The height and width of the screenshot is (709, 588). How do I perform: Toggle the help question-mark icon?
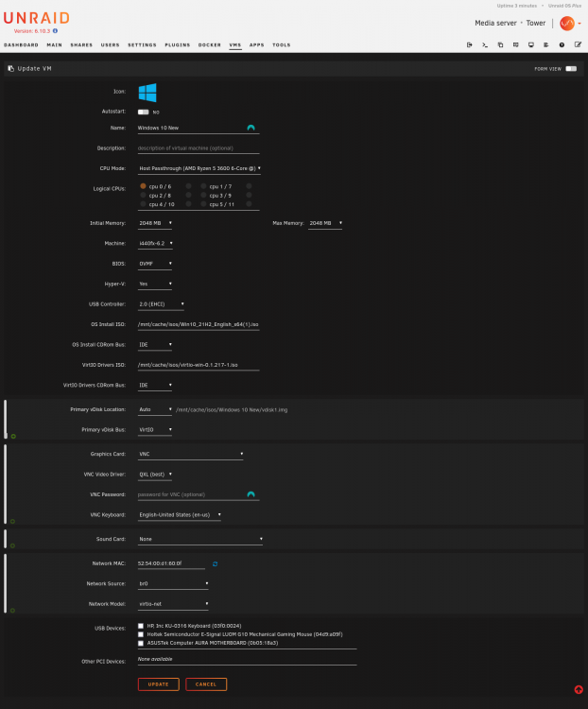click(562, 44)
